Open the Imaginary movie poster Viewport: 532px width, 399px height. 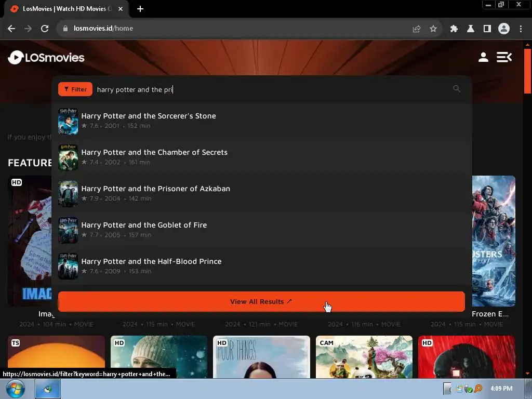click(30, 241)
